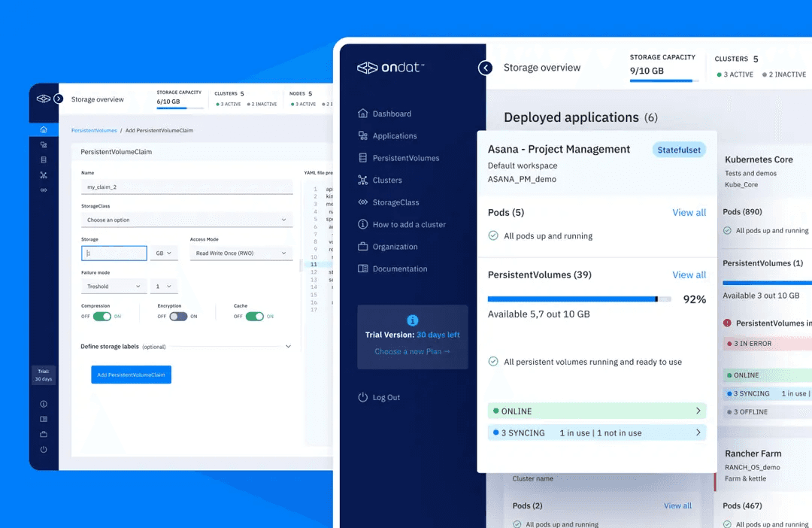Click View all next to Pods (2)
812x528 pixels.
pos(677,505)
